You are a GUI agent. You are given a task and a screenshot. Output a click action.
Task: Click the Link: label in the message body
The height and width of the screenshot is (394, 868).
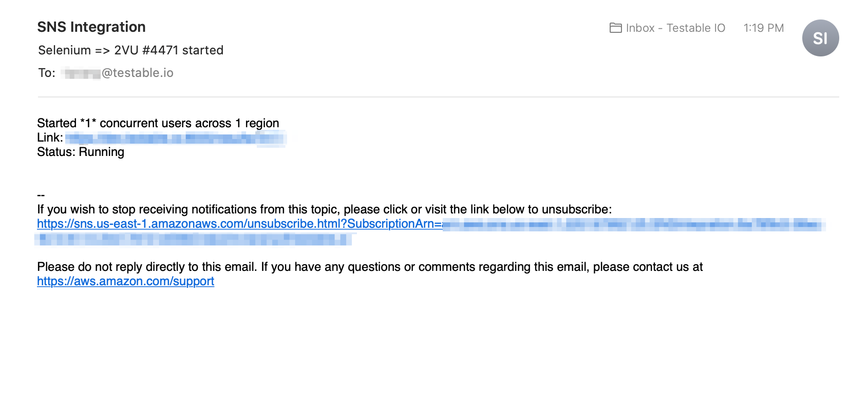point(50,137)
